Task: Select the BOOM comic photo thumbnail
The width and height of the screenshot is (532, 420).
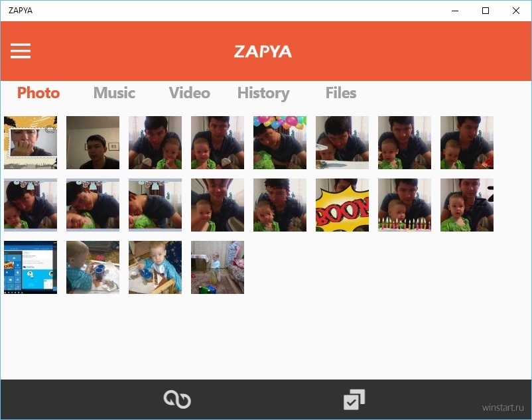Action: (342, 205)
